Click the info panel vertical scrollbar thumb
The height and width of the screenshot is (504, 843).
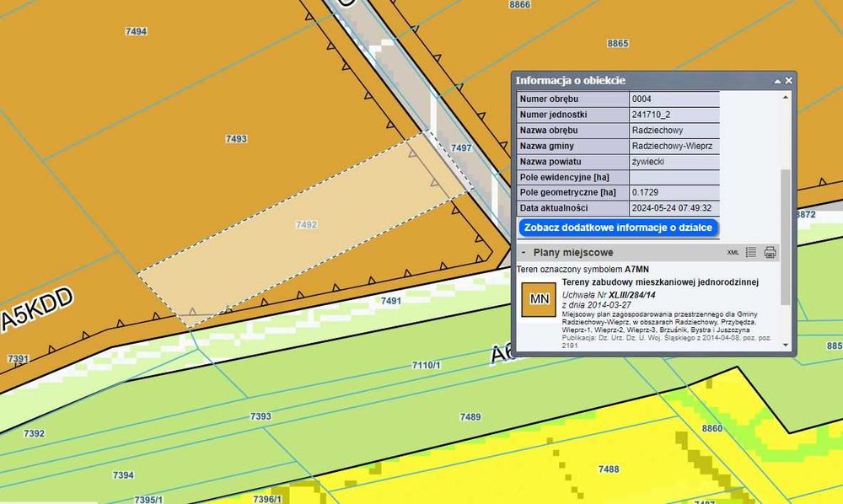click(x=786, y=237)
